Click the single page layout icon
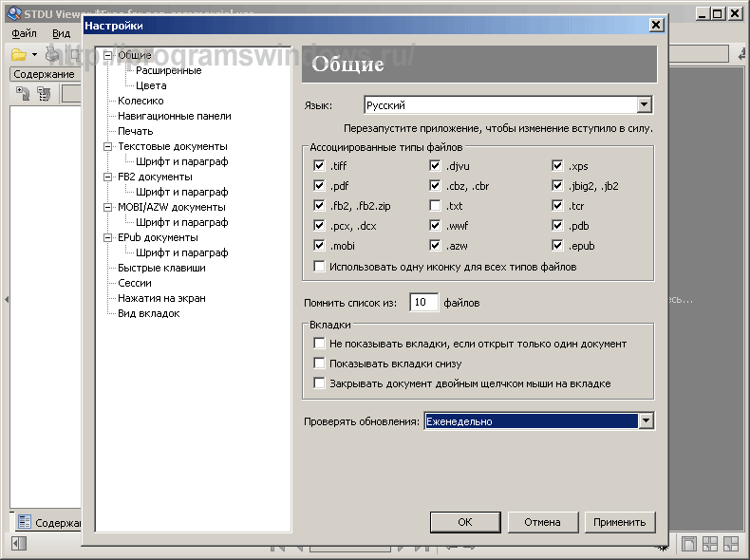Image resolution: width=750 pixels, height=560 pixels. tap(689, 544)
